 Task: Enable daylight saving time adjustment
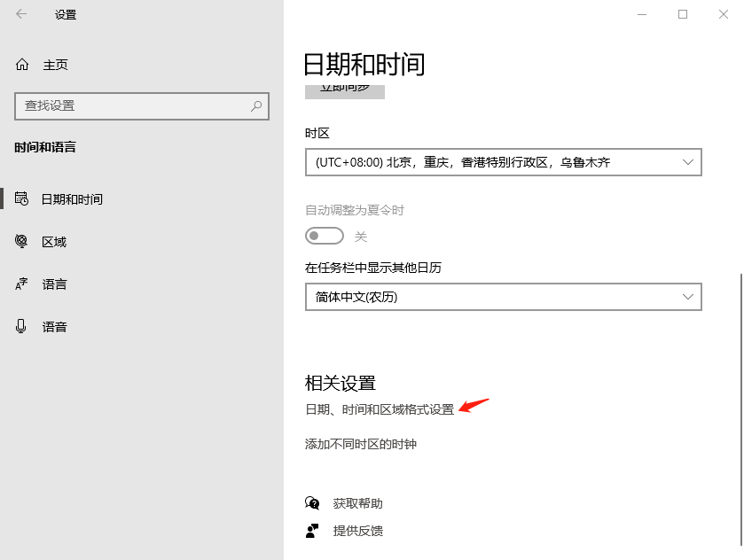point(324,236)
